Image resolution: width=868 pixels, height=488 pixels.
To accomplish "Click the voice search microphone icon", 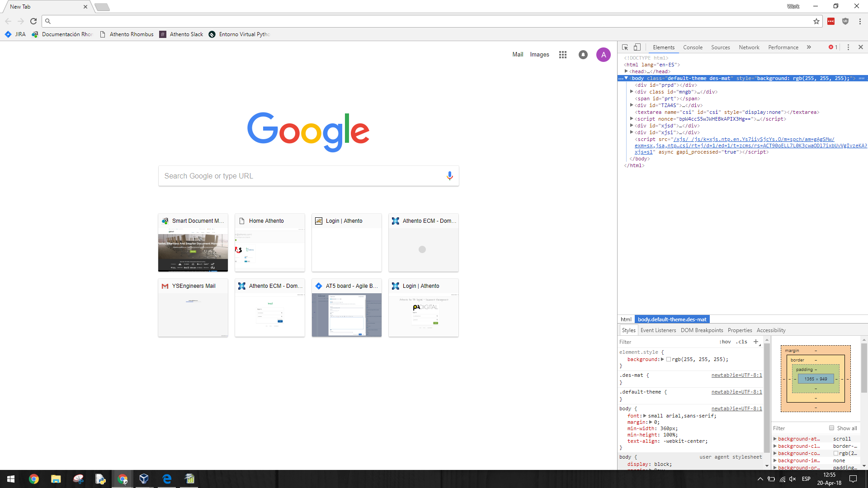I will coord(449,176).
